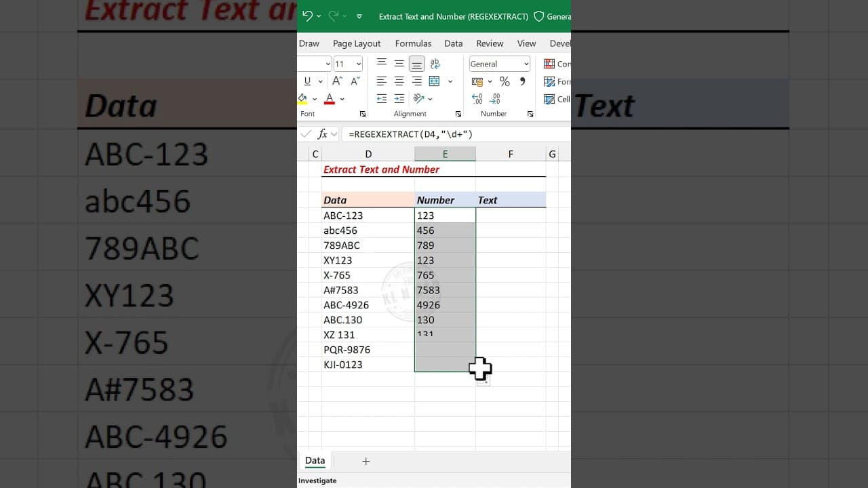
Task: Click the Accounting Number Format icon
Action: click(x=478, y=81)
